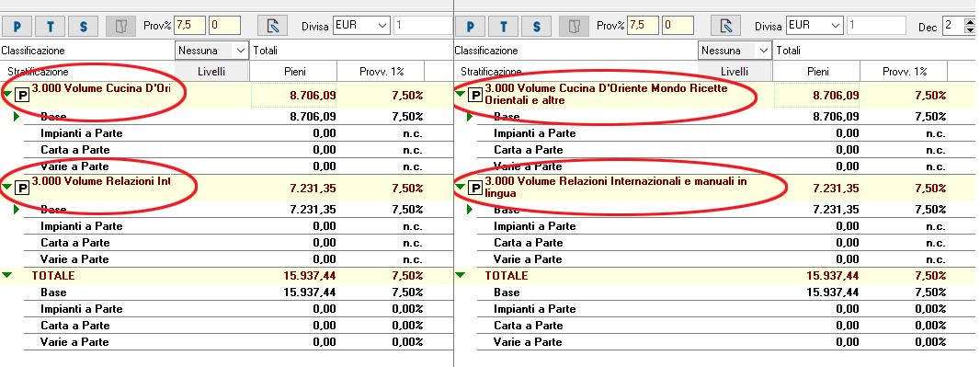Click the T button in left panel toolbar
Viewport: 980px width, 367px height.
(51, 27)
